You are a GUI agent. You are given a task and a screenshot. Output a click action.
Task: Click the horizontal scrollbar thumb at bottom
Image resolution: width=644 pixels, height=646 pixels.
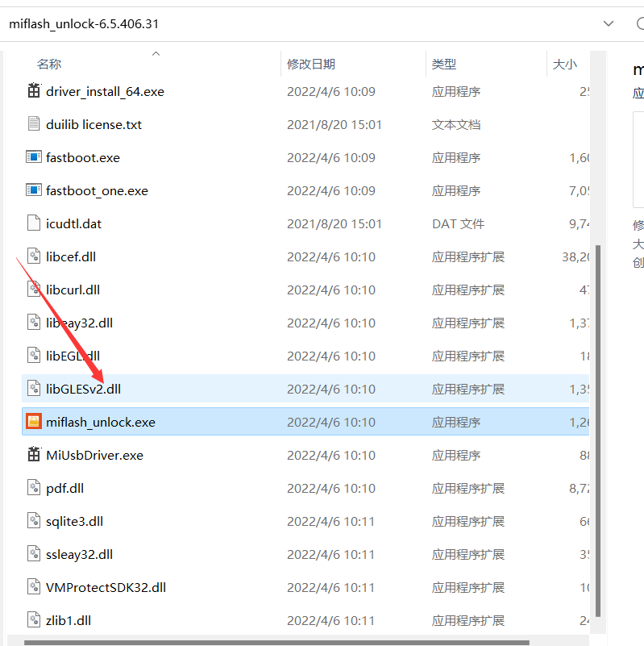[276, 642]
